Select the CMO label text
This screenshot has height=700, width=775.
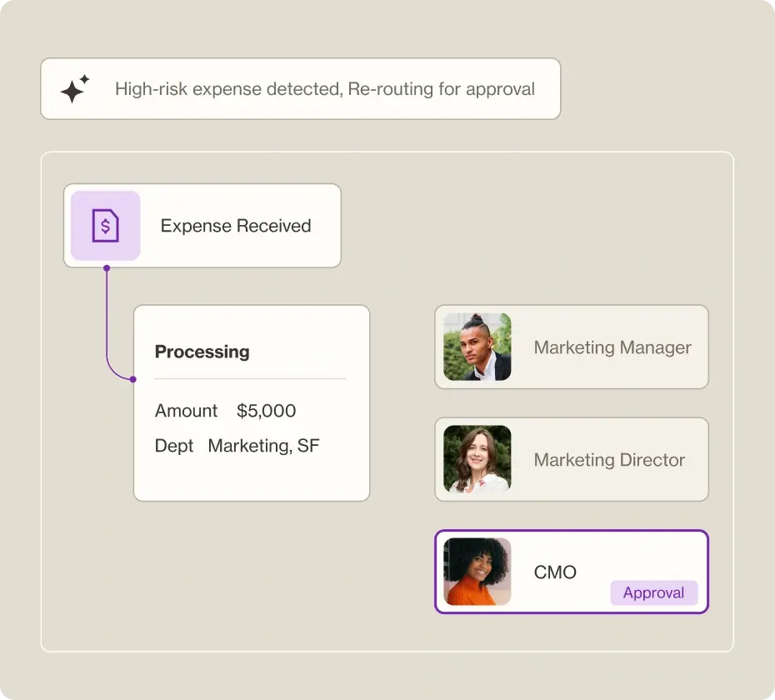coord(555,572)
